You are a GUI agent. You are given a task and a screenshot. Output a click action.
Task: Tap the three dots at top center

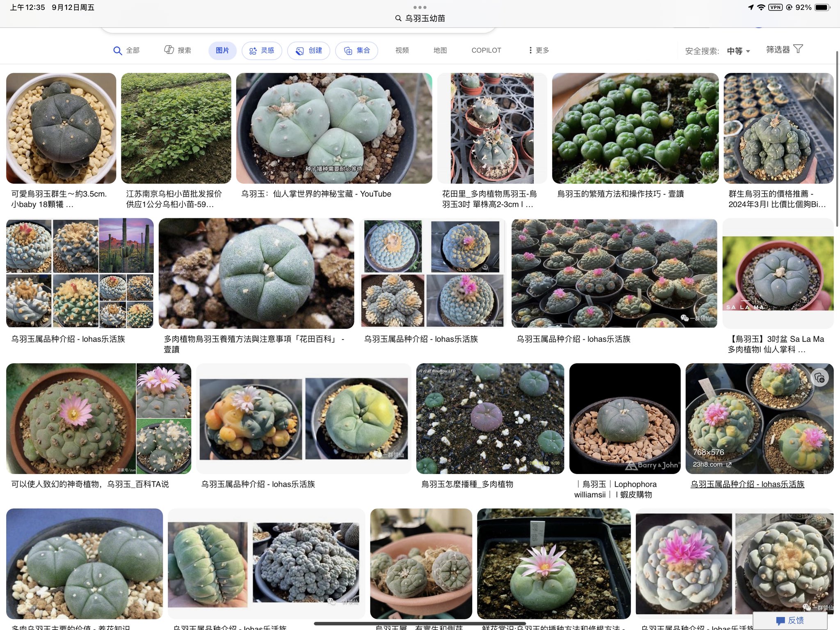tap(420, 7)
